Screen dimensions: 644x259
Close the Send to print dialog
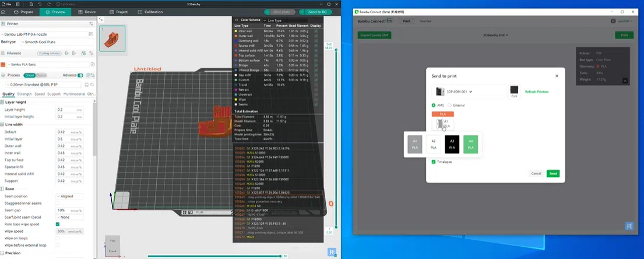point(557,76)
